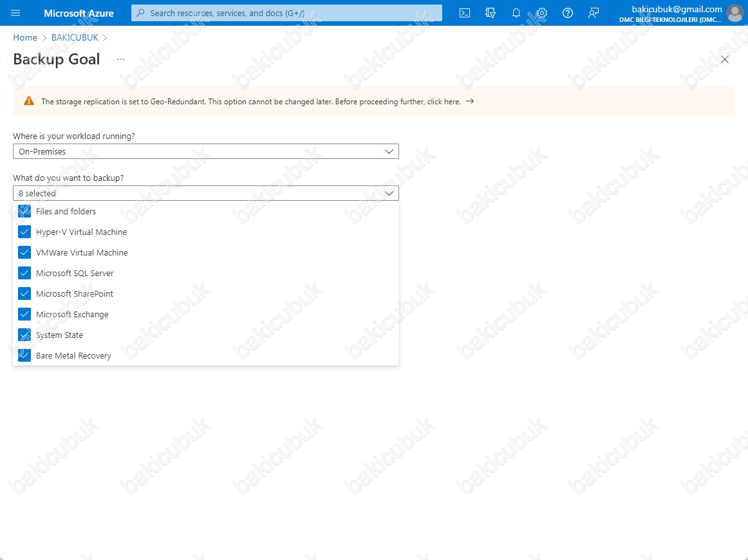Screen dimensions: 748x560
Task: Click the 'Where is your workload running?' label
Action: [74, 136]
